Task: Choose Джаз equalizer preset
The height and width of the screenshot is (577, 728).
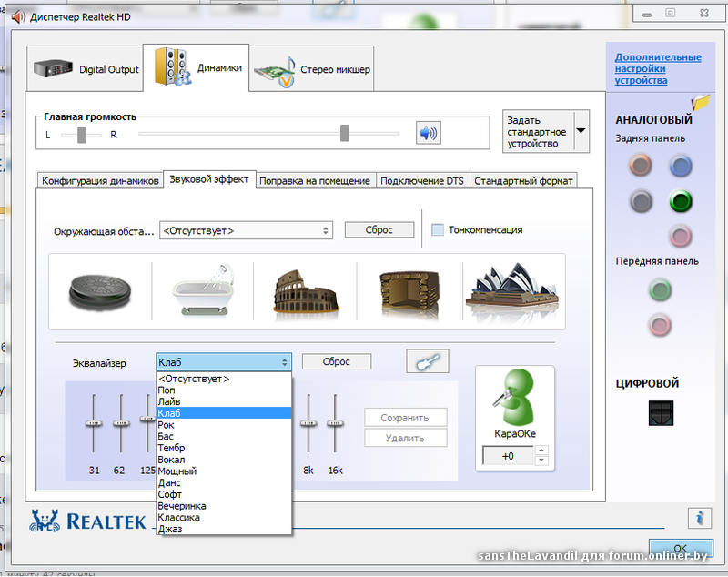Action: click(x=224, y=529)
